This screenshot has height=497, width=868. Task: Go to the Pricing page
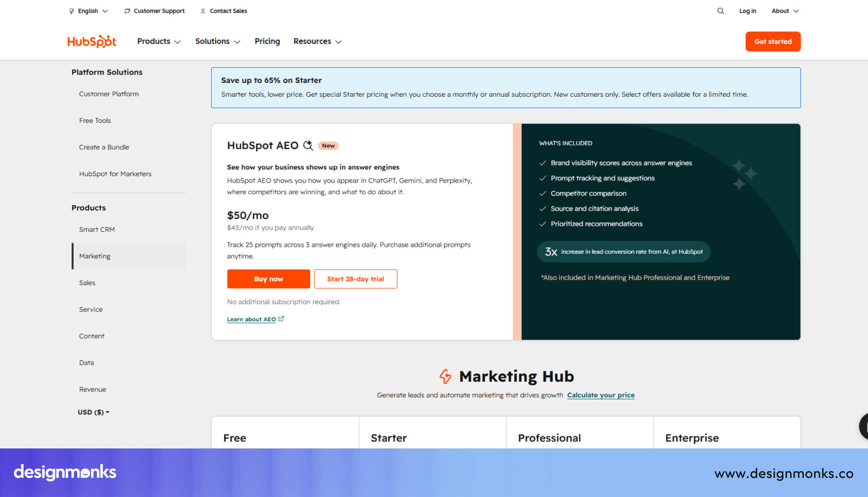tap(267, 41)
